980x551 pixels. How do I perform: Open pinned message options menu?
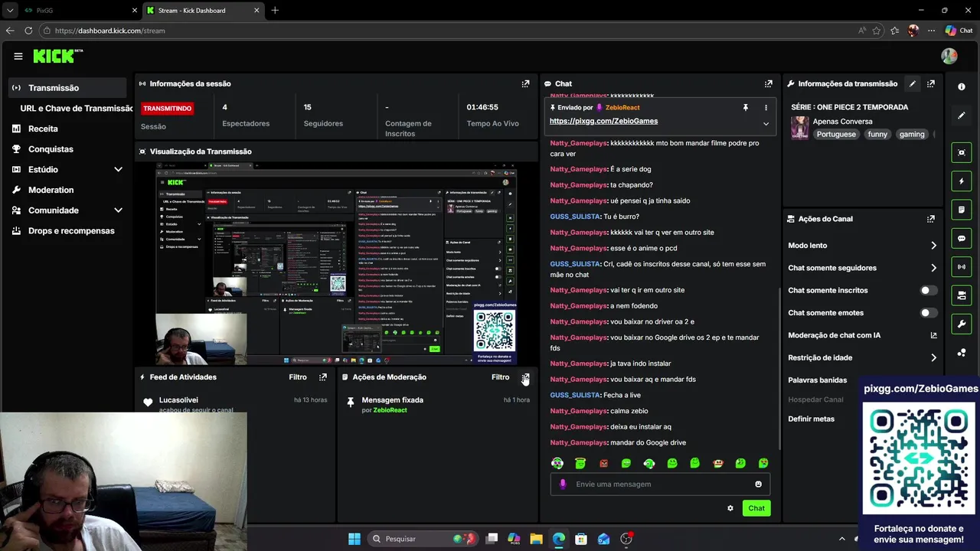(x=766, y=108)
